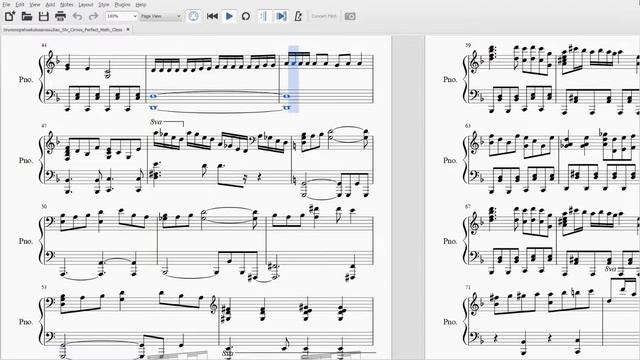This screenshot has width=640, height=360.
Task: Toggle the metronome icon
Action: 298,16
